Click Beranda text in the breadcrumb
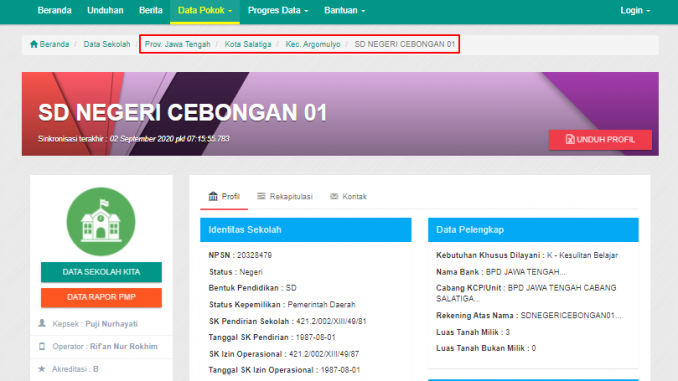 (54, 44)
